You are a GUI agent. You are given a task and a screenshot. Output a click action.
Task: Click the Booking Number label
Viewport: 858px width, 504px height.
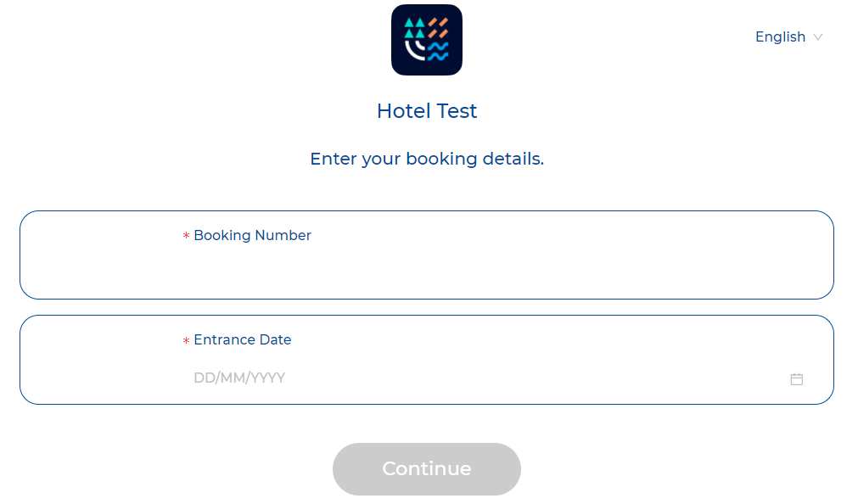(x=252, y=235)
